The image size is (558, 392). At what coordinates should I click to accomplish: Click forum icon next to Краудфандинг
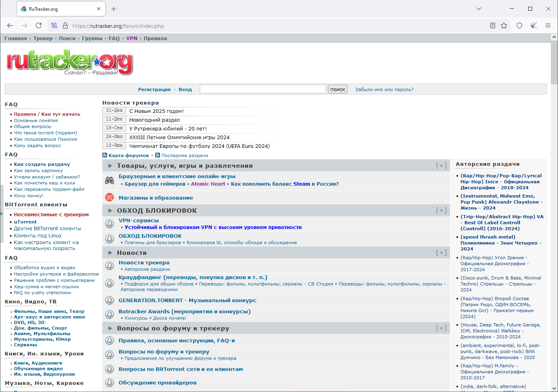point(109,283)
